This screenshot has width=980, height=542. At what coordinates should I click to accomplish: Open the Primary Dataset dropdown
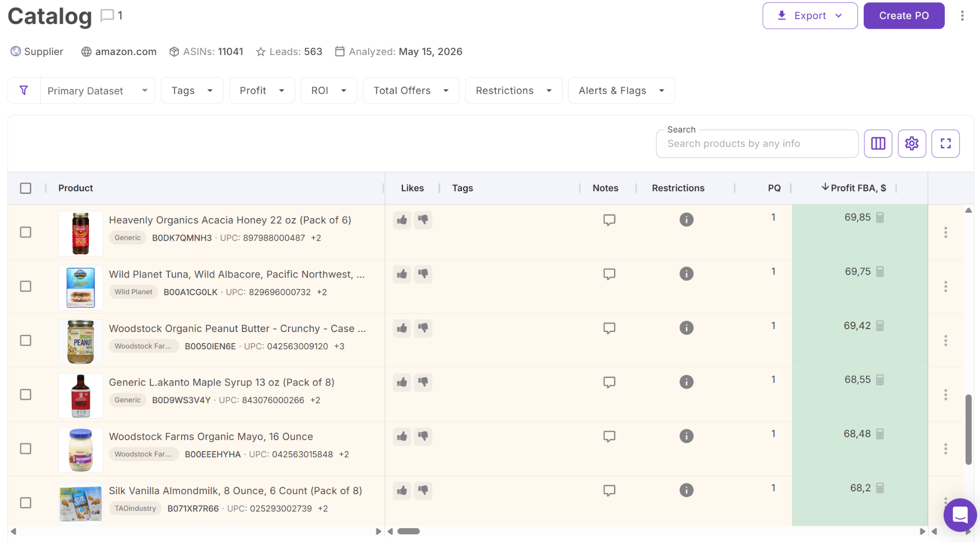(98, 90)
